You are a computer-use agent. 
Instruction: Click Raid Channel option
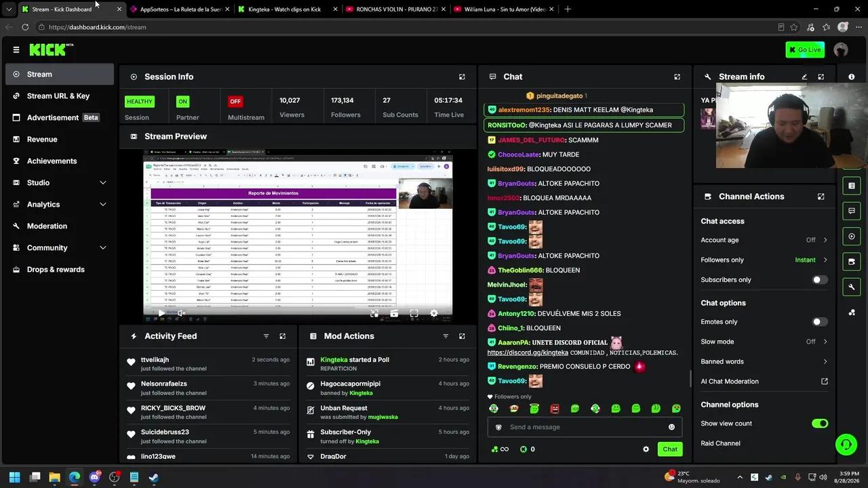click(720, 443)
